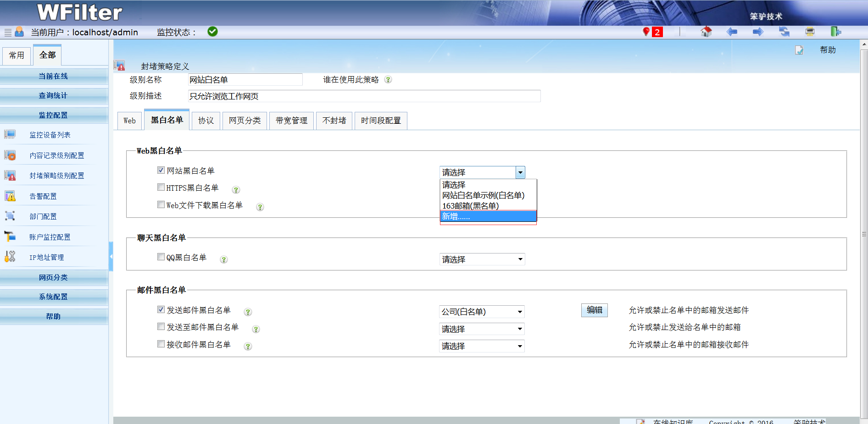The height and width of the screenshot is (424, 868).
Task: Click the printer icon
Action: pos(810,32)
